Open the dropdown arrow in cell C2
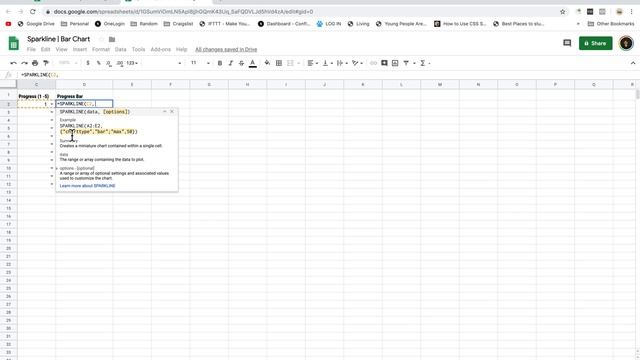 [x=51, y=104]
